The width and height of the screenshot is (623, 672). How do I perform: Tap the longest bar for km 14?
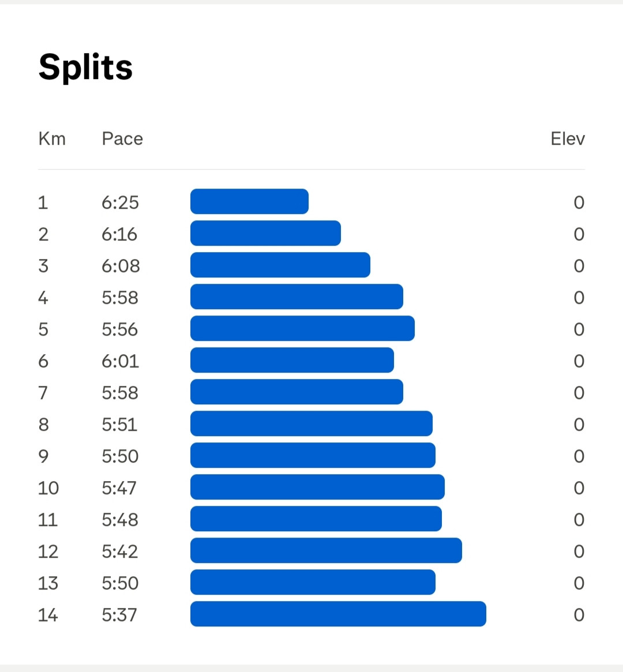pyautogui.click(x=339, y=614)
